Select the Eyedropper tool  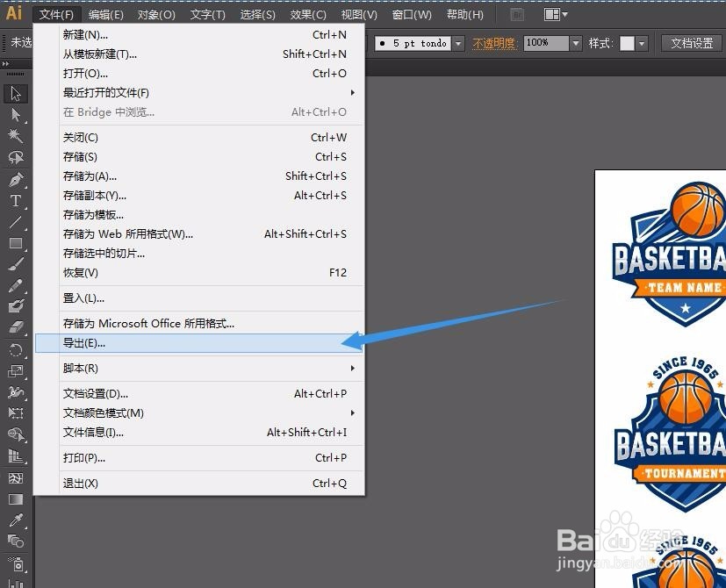tap(16, 520)
